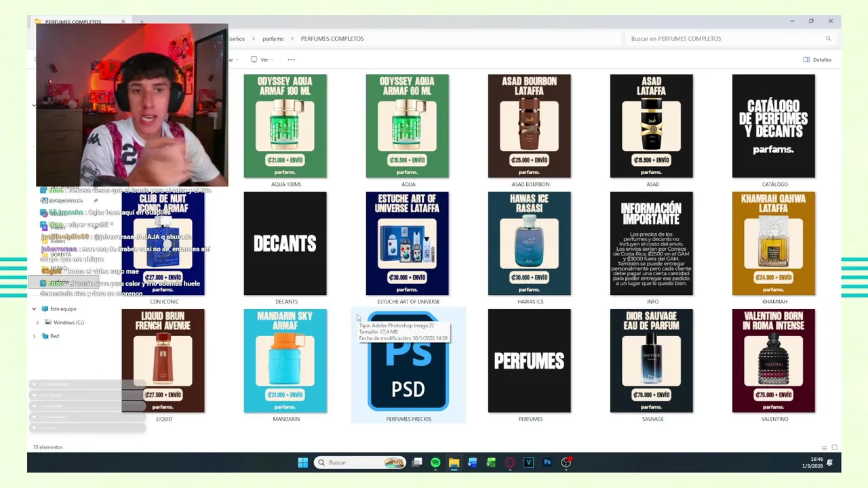Viewport: 868px width, 488px height.
Task: Open the taskbar app marked with V
Action: 528,462
